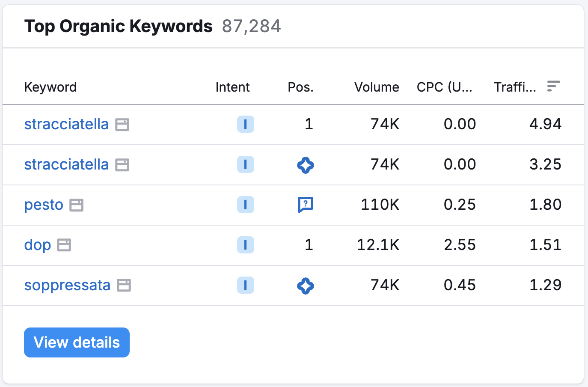Click position value 1 in dop row
Screen dimensions: 588x387
pyautogui.click(x=309, y=245)
